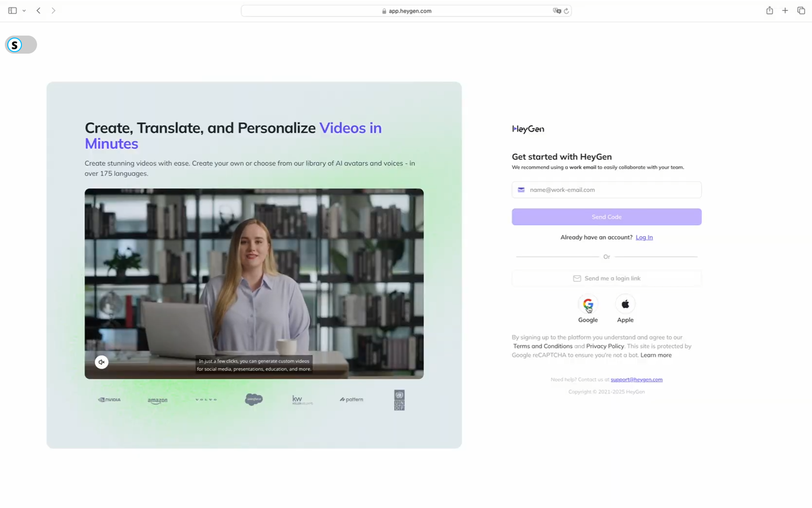Click the promo video of the woman presenter
The width and height of the screenshot is (812, 508).
point(254,284)
